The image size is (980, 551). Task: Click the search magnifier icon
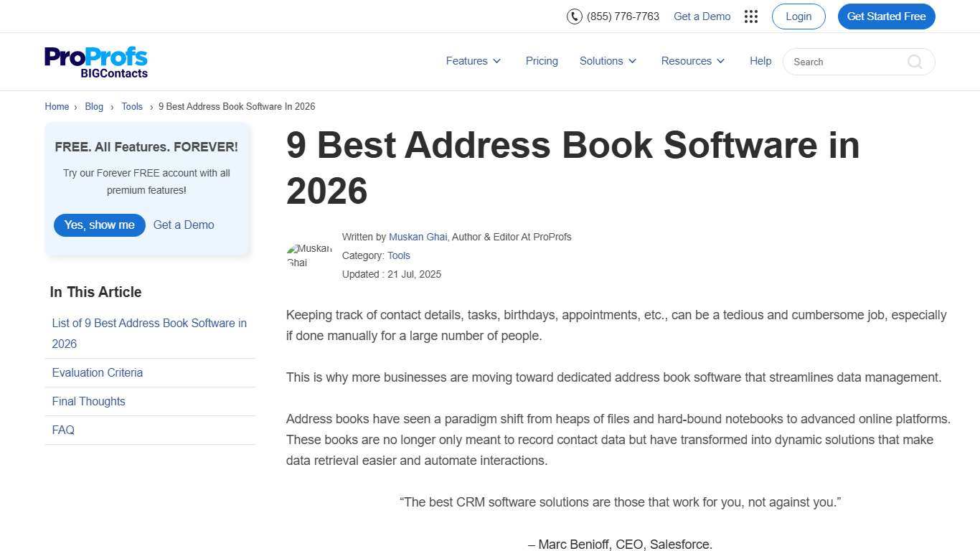(914, 62)
